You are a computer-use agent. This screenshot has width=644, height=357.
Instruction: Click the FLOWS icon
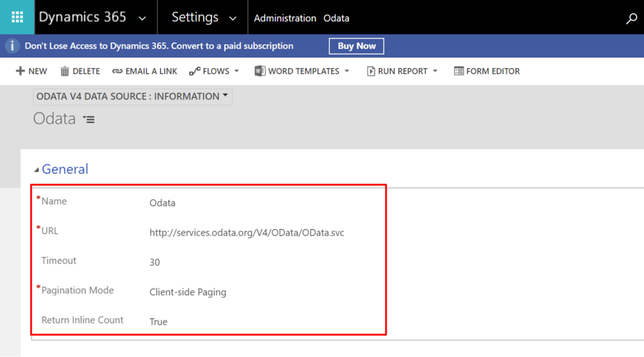(x=195, y=72)
